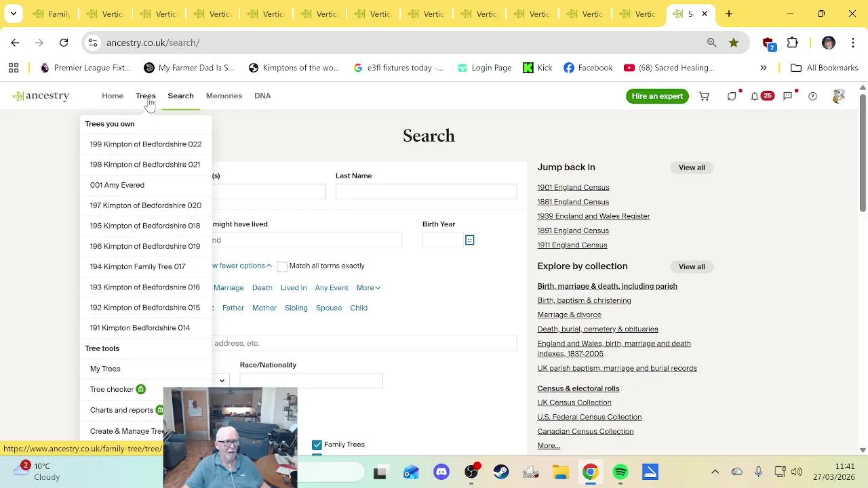Viewport: 868px width, 488px height.
Task: Select the Search menu item
Action: (180, 96)
